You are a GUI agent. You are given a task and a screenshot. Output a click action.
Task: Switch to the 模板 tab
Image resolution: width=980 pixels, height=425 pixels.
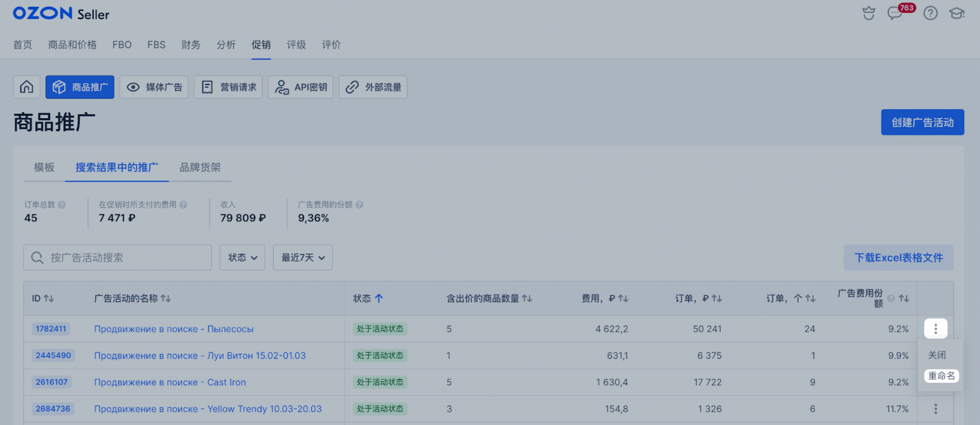coord(44,167)
